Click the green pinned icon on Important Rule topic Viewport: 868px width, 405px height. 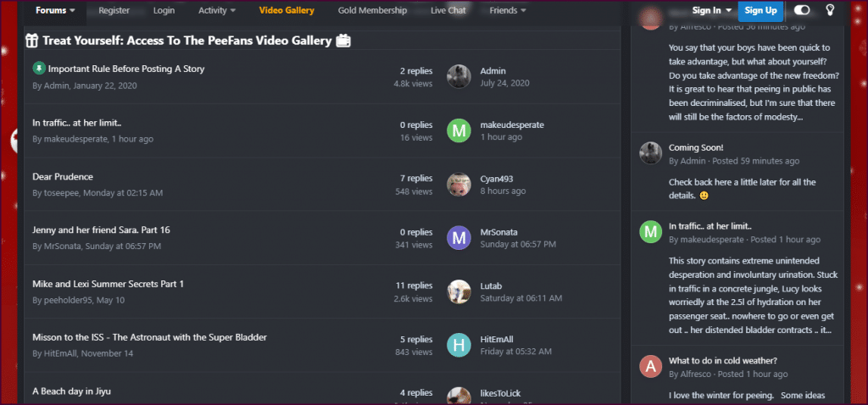coord(38,69)
